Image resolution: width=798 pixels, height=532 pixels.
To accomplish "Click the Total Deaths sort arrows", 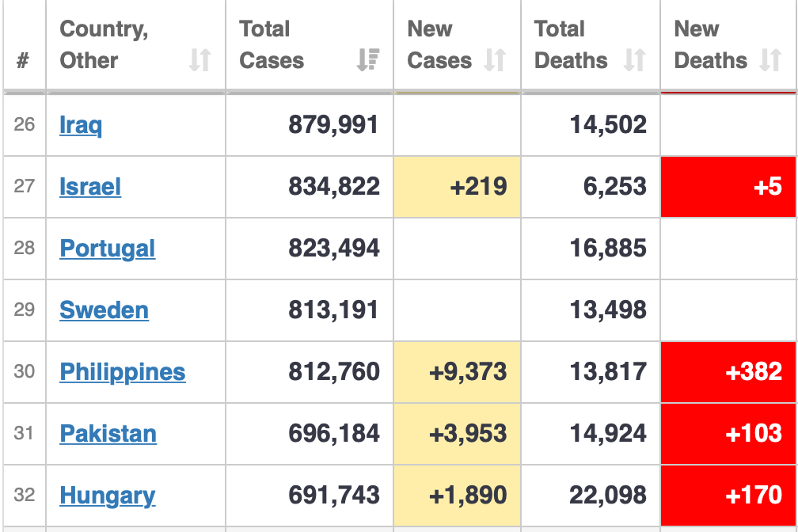I will tap(634, 60).
